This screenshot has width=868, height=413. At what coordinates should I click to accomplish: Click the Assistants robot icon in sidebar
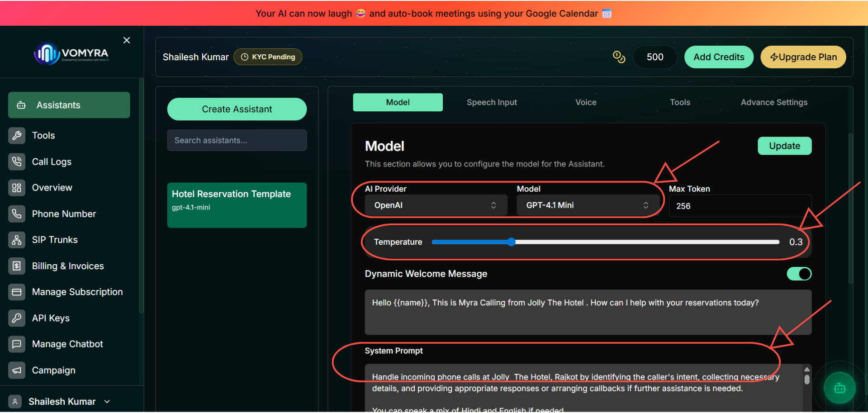coord(21,105)
